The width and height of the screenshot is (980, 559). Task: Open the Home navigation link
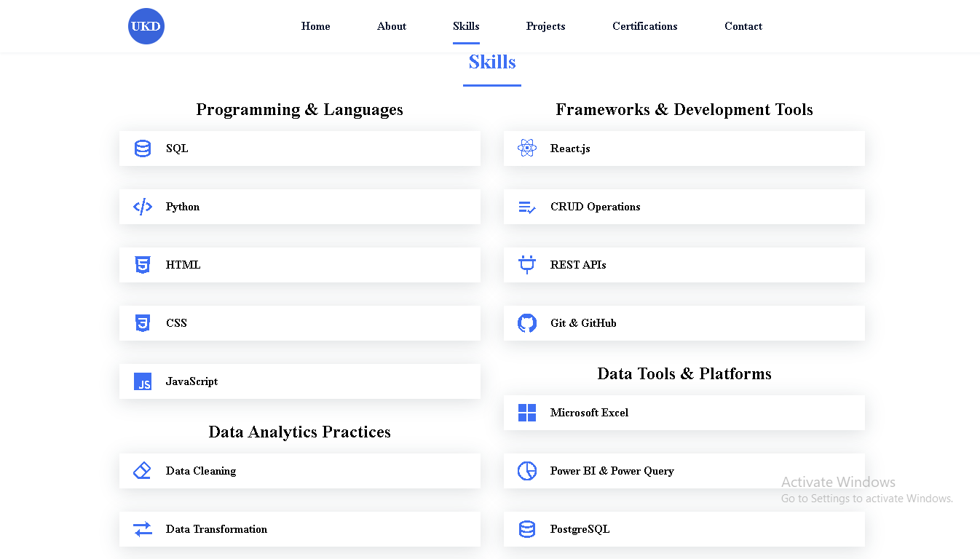pos(315,26)
